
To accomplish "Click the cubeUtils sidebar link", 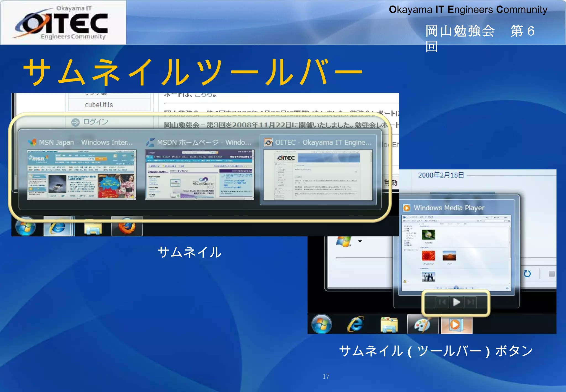I will pos(99,105).
